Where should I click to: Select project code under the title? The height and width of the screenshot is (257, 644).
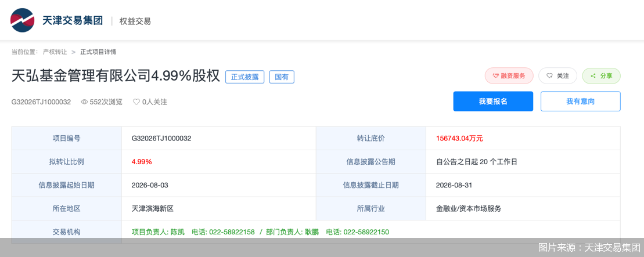click(x=41, y=102)
